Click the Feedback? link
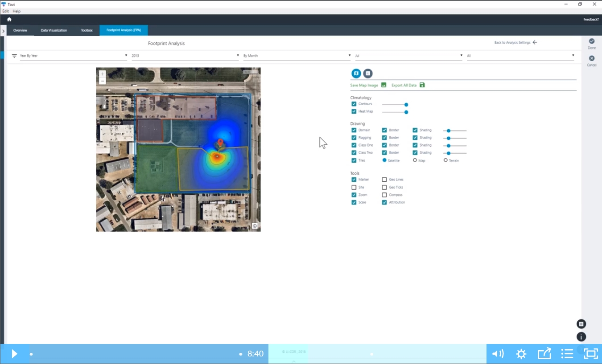 [x=591, y=20]
